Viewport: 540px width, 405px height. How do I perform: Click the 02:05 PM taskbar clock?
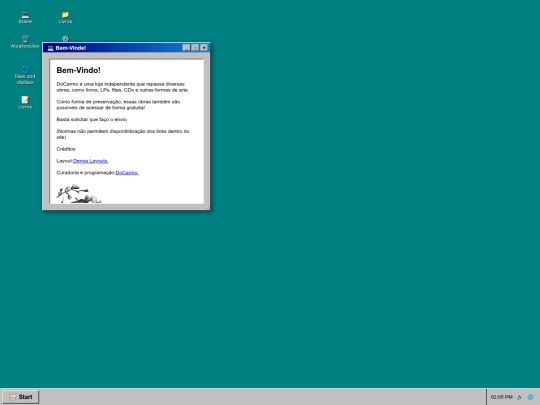[501, 397]
